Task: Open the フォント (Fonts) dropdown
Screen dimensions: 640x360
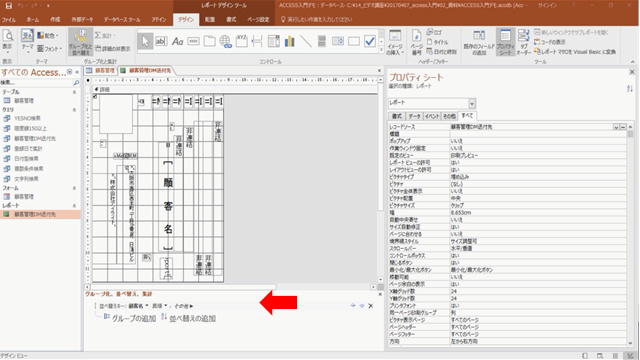Action: click(49, 49)
